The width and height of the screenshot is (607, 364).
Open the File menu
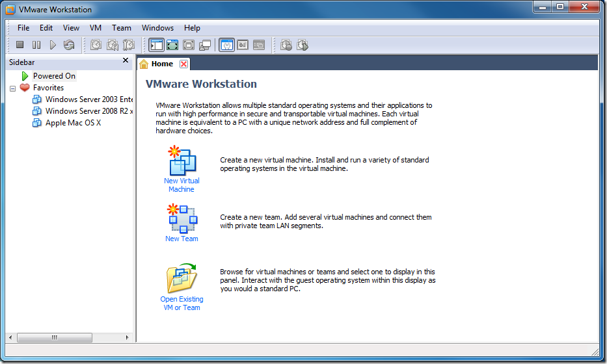[23, 28]
